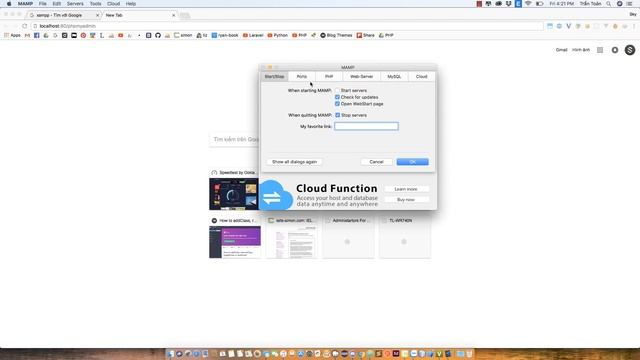
Task: Open the MAMP application menu
Action: point(25,4)
